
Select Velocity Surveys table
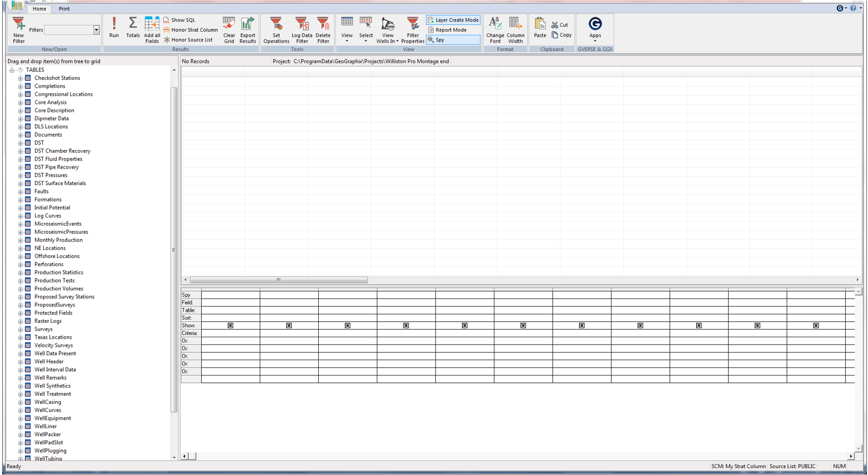coord(54,346)
